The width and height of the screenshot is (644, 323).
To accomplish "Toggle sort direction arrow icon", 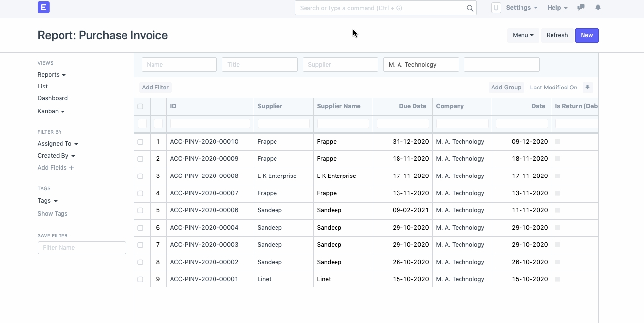I will click(x=587, y=88).
